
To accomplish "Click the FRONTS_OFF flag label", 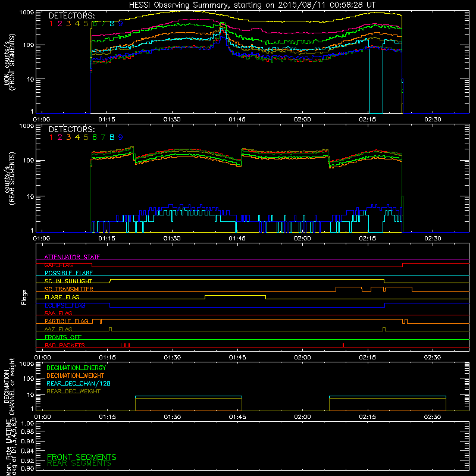I will (63, 337).
